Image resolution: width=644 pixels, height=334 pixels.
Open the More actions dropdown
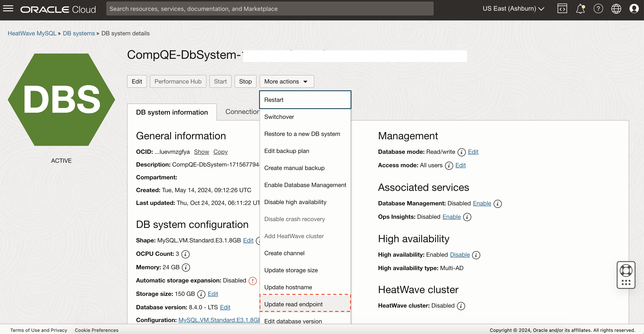(286, 81)
